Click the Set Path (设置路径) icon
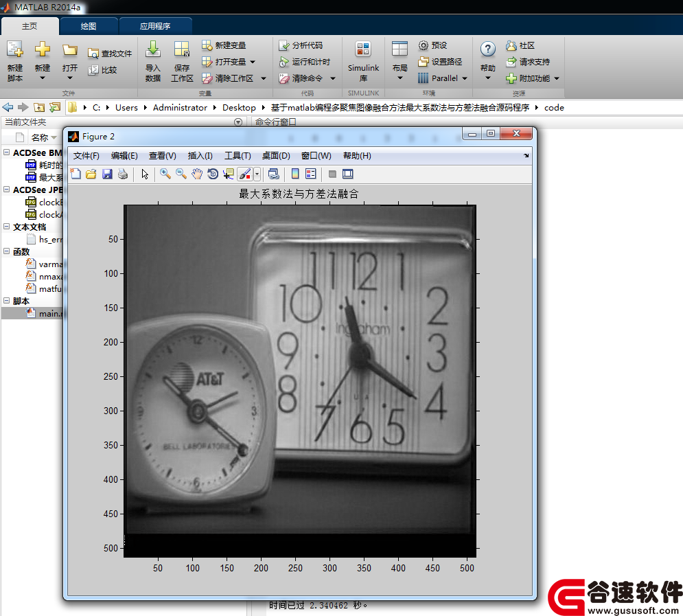683x616 pixels. coord(424,62)
